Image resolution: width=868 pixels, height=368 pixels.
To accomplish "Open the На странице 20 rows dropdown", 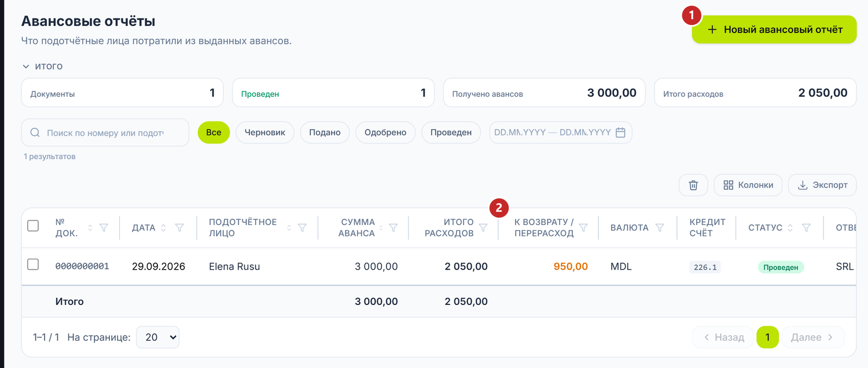I will [x=157, y=337].
